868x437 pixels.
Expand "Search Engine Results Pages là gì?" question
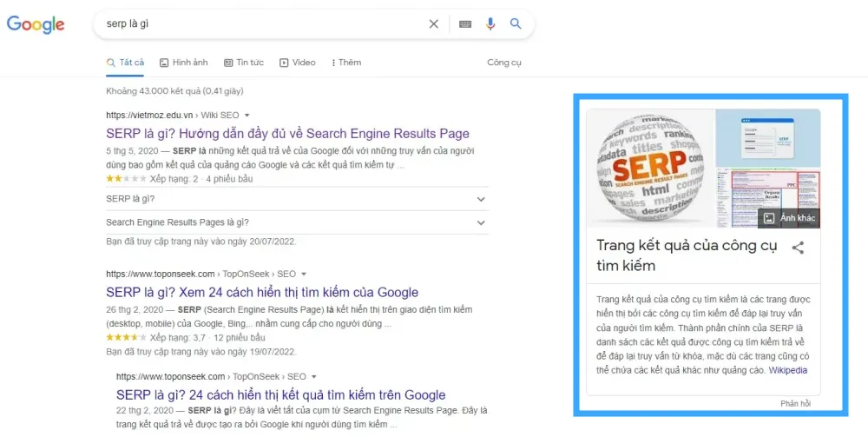481,223
